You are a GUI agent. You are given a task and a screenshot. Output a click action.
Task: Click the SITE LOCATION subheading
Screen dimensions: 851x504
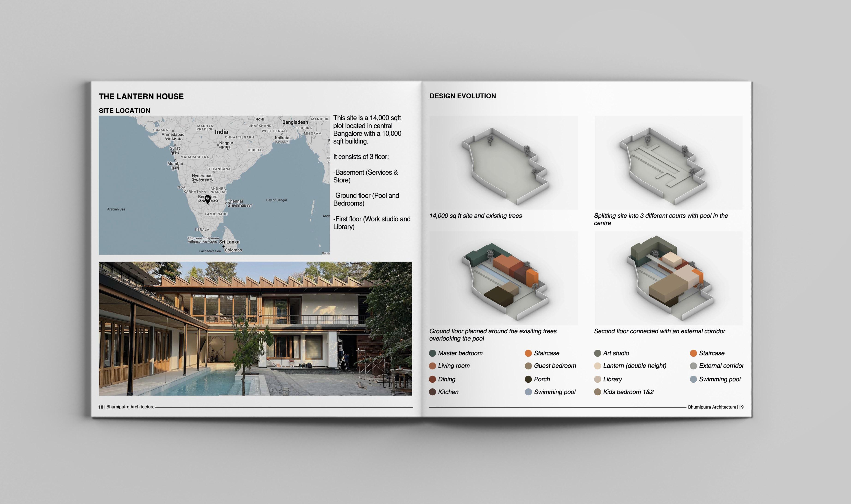click(124, 111)
